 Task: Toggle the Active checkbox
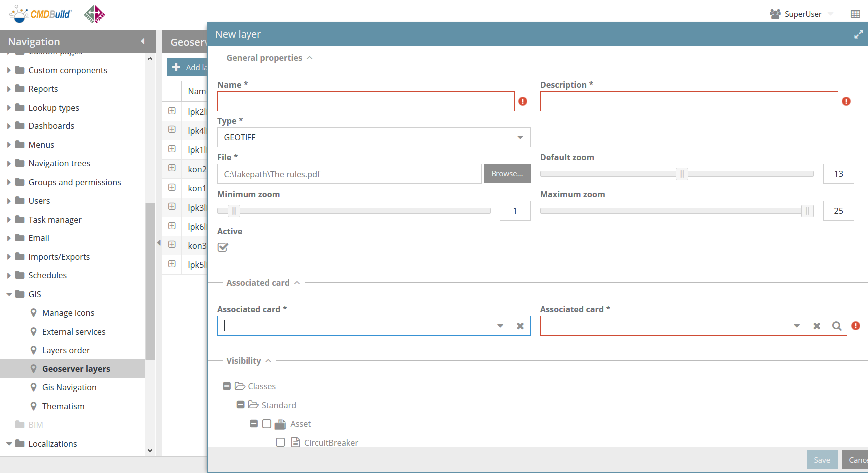pyautogui.click(x=223, y=247)
